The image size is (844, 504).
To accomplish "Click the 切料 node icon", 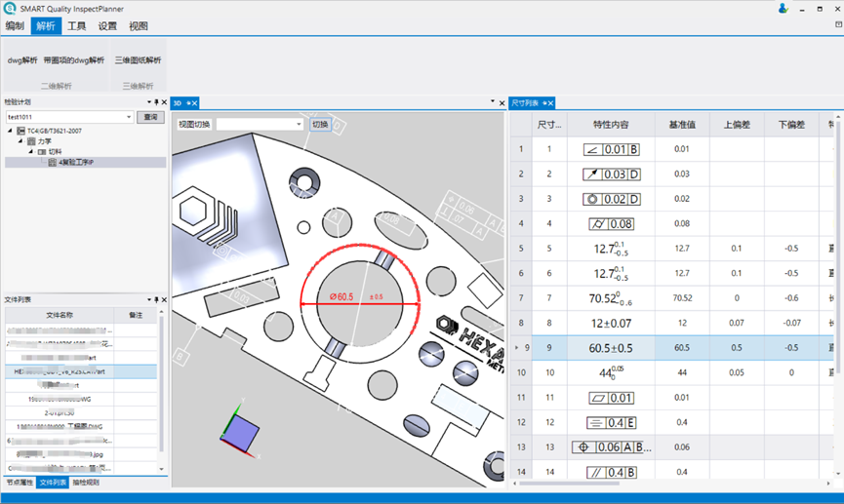I will click(x=41, y=152).
